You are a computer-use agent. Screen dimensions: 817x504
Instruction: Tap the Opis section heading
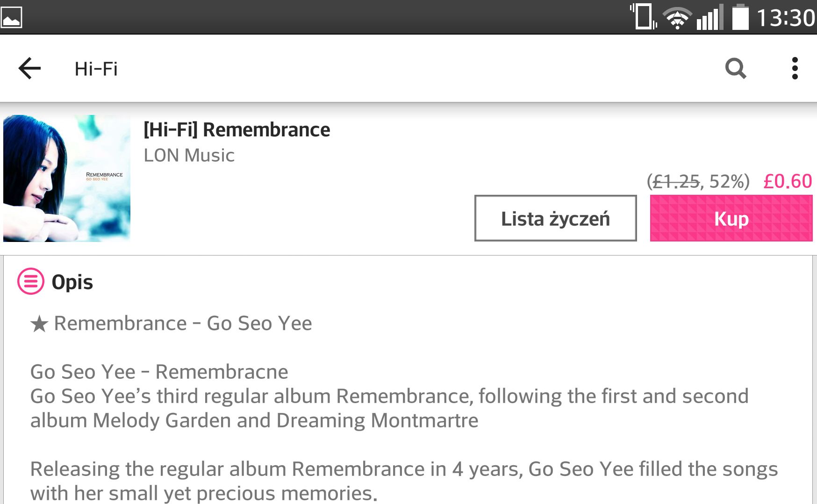click(x=72, y=282)
